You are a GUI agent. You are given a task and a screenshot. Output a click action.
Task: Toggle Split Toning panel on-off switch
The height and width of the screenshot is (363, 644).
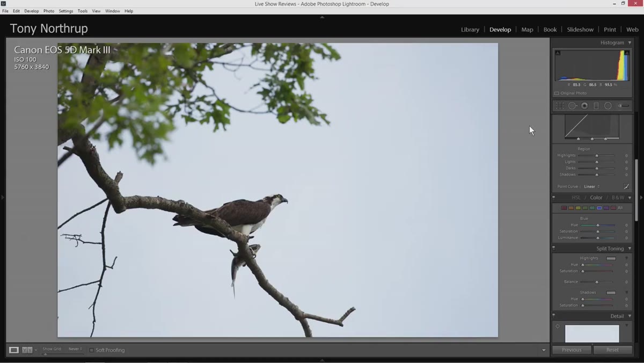click(x=554, y=249)
